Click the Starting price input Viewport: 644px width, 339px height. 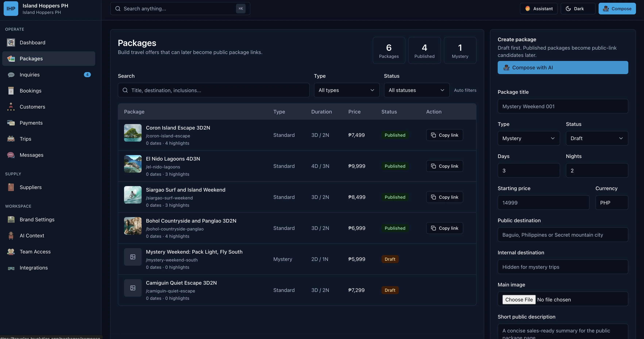[x=543, y=203]
